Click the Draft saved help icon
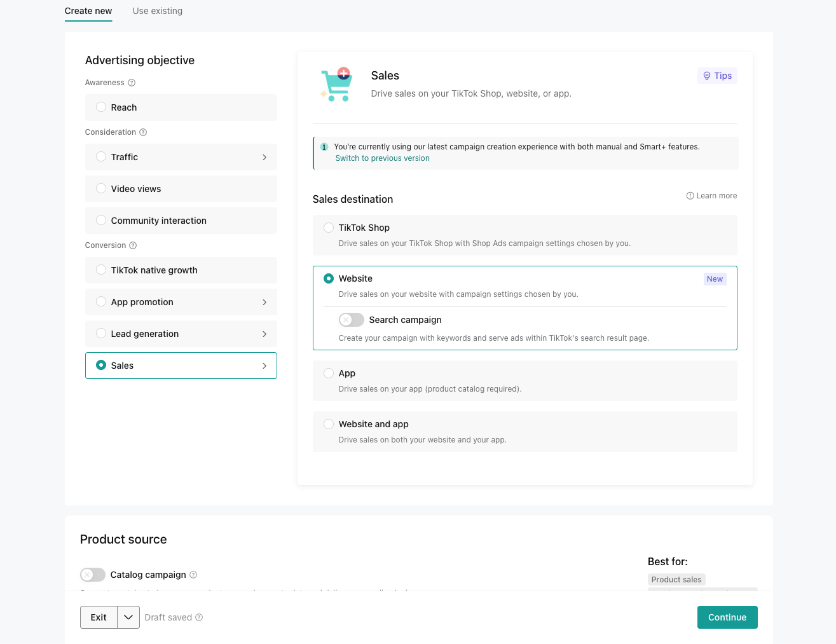The image size is (836, 644). (199, 617)
